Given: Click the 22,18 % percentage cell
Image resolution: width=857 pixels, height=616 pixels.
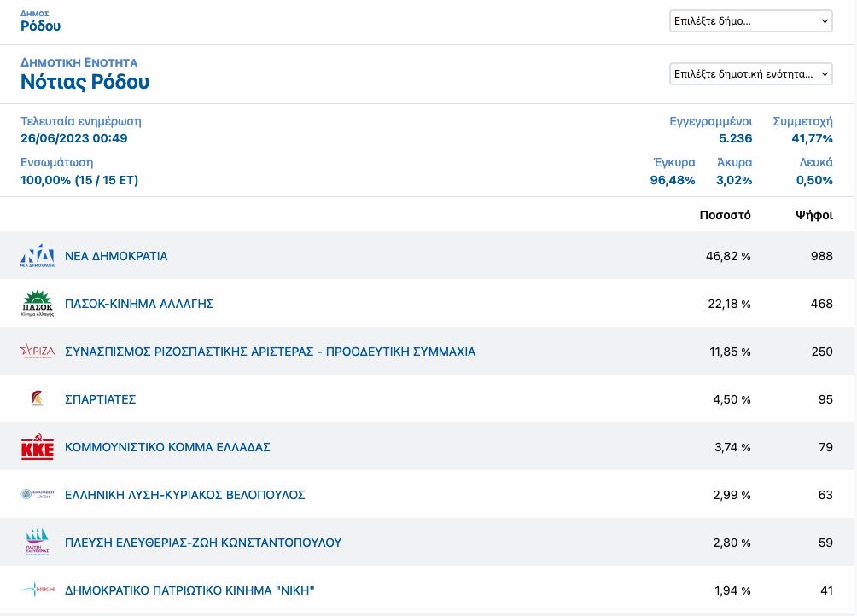Looking at the screenshot, I should coord(729,304).
